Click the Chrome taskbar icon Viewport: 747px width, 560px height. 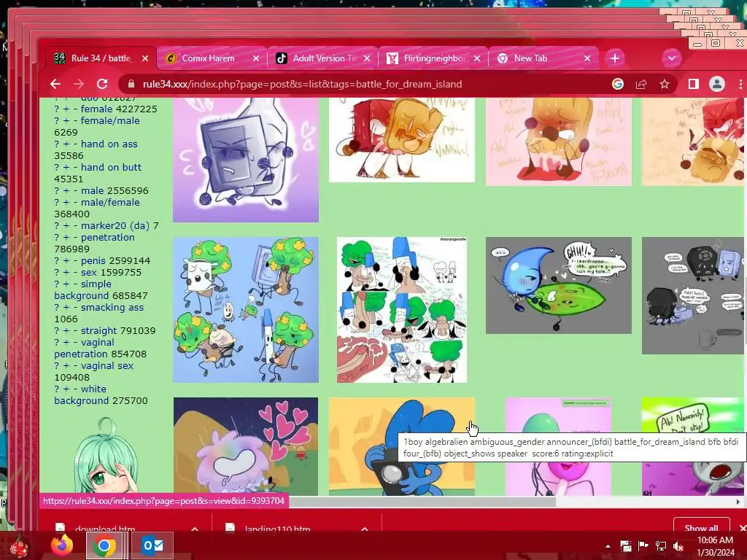(x=104, y=545)
